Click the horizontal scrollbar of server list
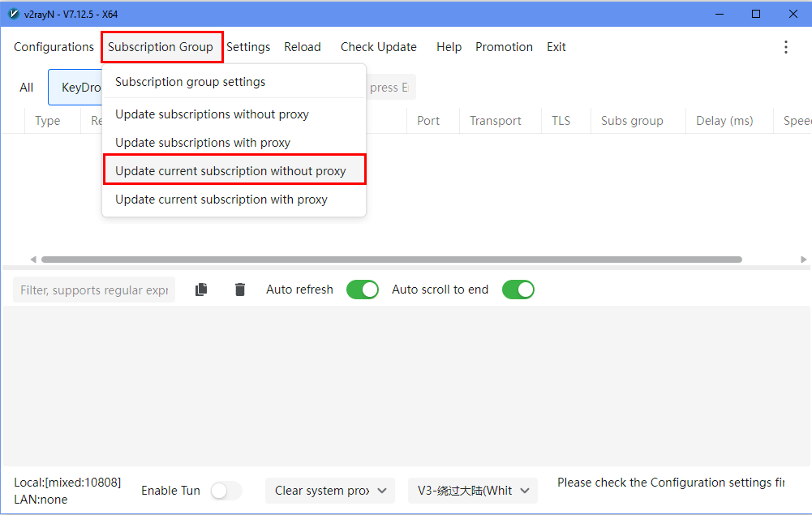This screenshot has width=812, height=515. [x=389, y=260]
